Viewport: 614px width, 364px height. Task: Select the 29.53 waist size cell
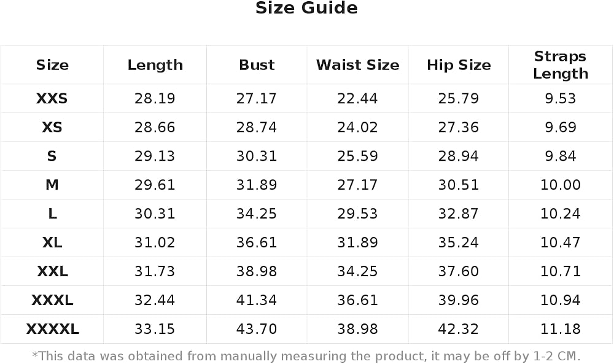coord(357,214)
